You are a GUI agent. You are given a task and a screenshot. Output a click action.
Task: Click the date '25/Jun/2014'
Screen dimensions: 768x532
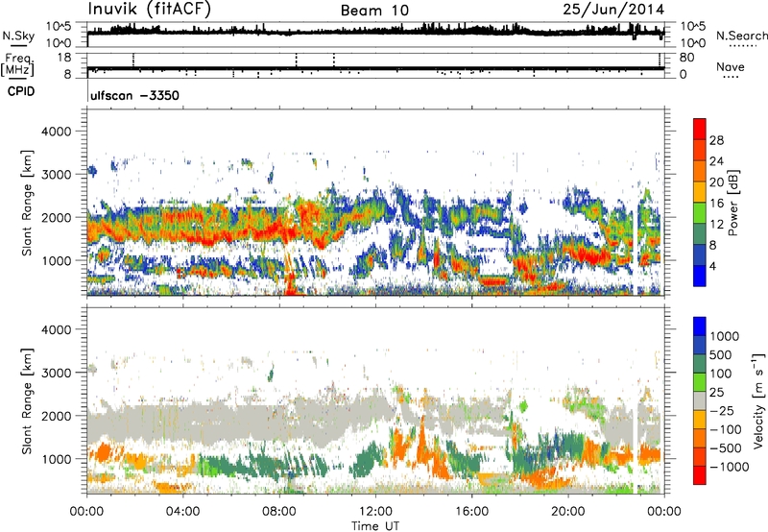point(613,9)
